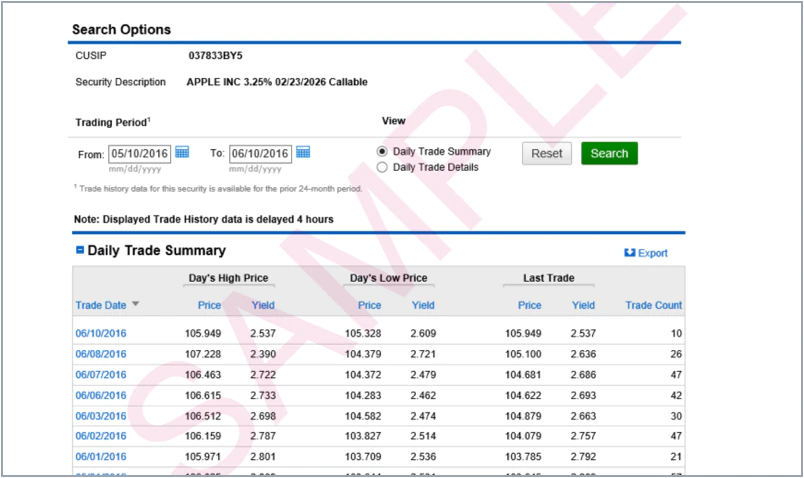
Task: Collapse the Daily Trade Summary section
Action: point(80,251)
